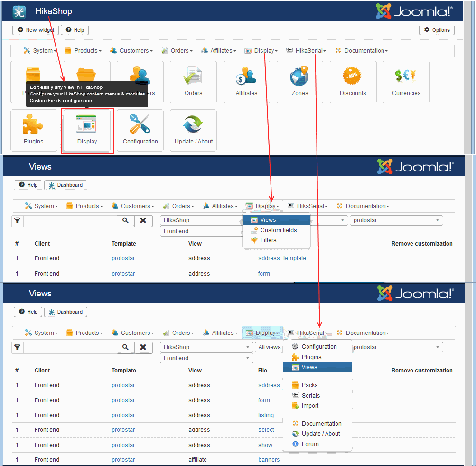Open the show file link
The image size is (476, 466).
265,445
